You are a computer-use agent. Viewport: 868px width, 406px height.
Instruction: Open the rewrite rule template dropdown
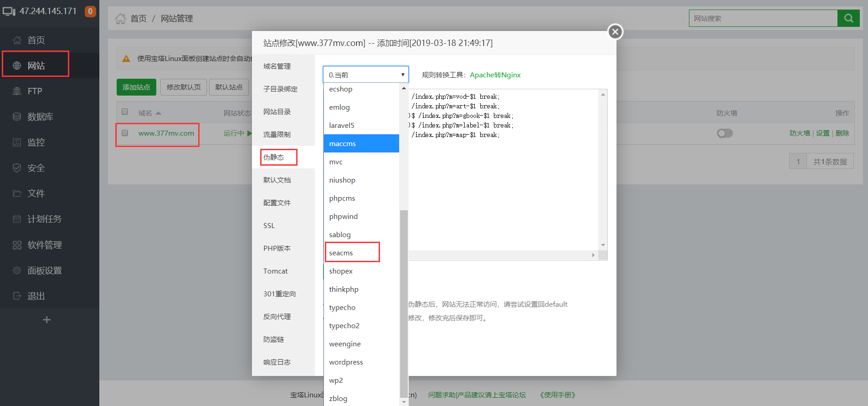365,75
